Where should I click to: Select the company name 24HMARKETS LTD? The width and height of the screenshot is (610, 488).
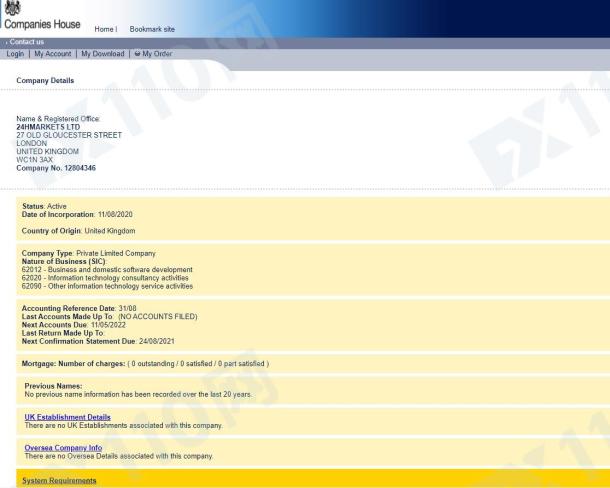pyautogui.click(x=48, y=127)
